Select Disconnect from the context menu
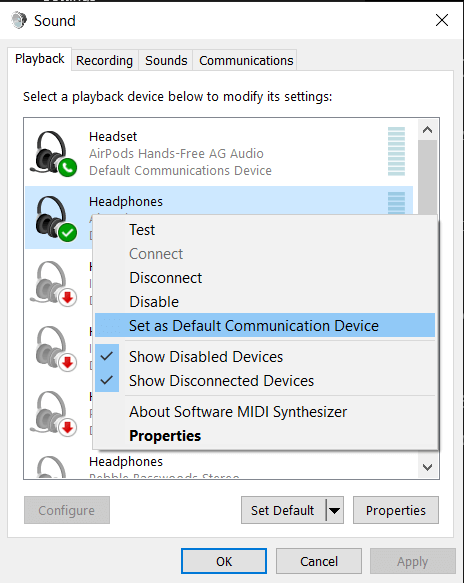464x583 pixels. (x=265, y=278)
